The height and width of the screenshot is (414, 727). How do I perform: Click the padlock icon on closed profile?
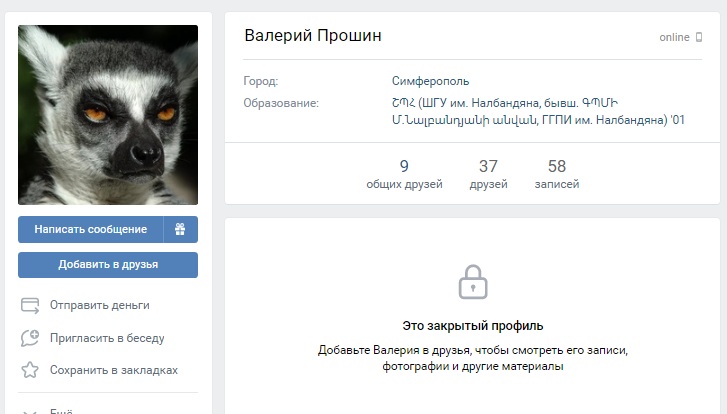pyautogui.click(x=473, y=282)
